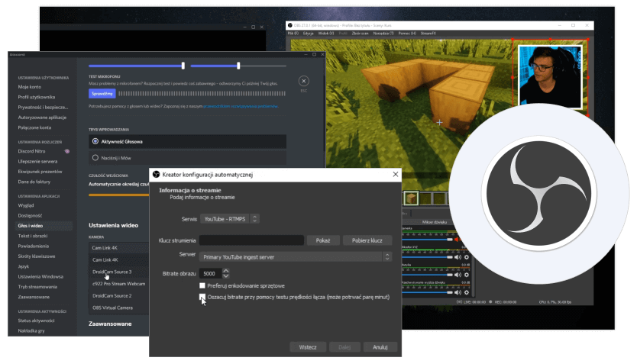Open Serwer Primary YouTube ingest server dropdown

tap(296, 257)
